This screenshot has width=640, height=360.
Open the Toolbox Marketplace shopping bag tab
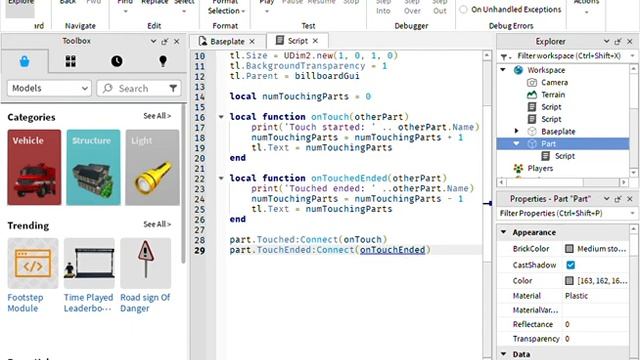click(x=24, y=62)
